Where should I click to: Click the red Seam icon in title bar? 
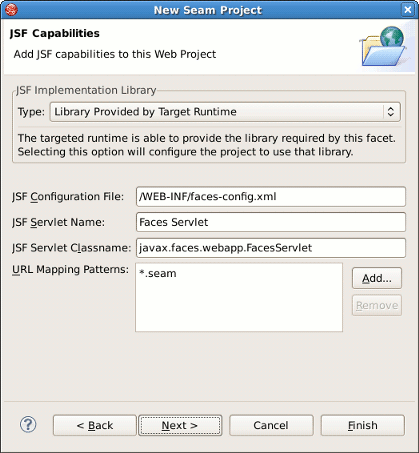pyautogui.click(x=11, y=10)
